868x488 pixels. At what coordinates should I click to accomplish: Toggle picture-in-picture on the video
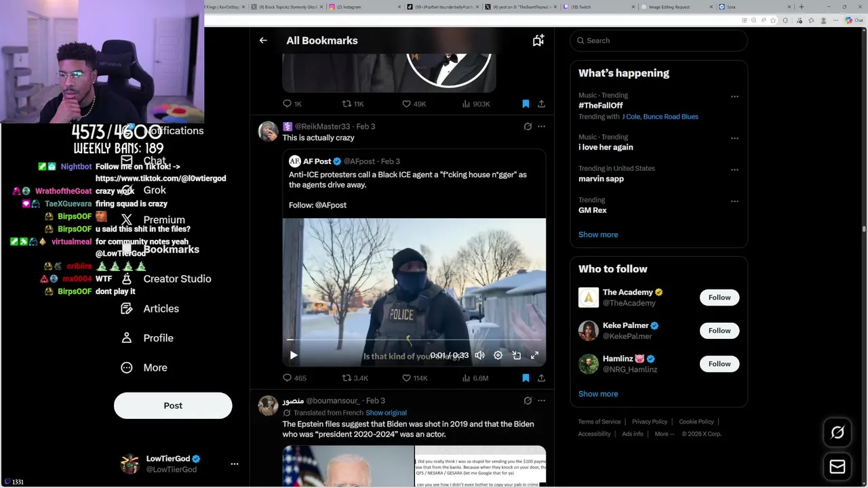516,355
